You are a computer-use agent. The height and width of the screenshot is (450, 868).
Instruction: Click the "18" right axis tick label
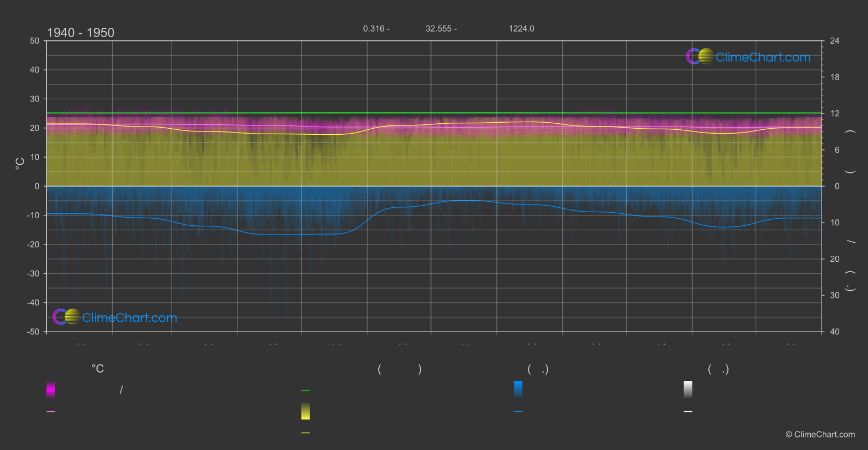835,77
